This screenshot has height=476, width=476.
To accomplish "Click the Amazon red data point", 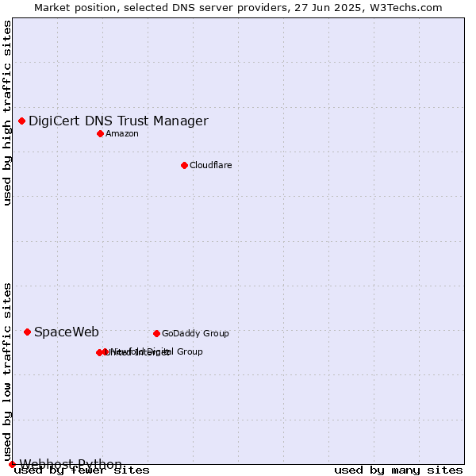I will [101, 133].
